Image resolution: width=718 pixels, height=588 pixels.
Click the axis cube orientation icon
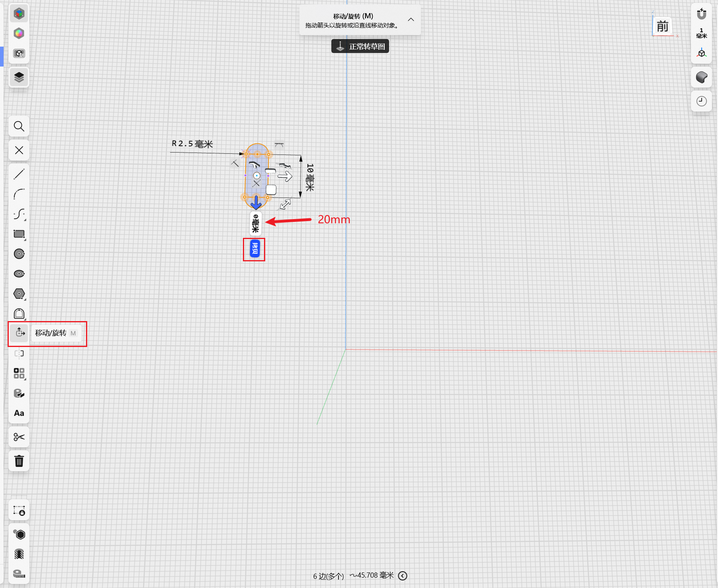coord(701,53)
